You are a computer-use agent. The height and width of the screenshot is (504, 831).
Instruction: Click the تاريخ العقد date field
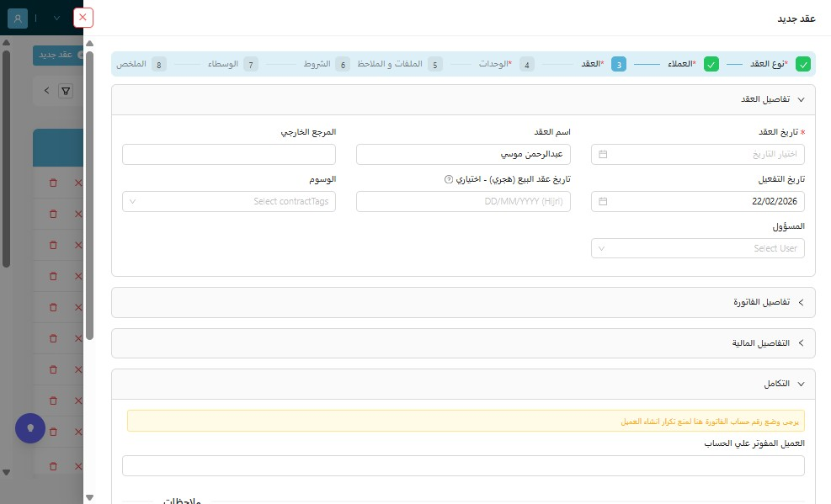pos(697,154)
